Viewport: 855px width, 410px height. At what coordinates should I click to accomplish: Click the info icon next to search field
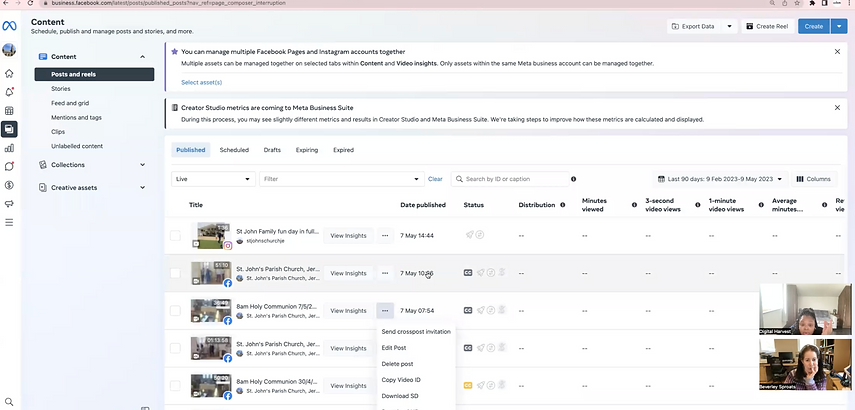(574, 179)
